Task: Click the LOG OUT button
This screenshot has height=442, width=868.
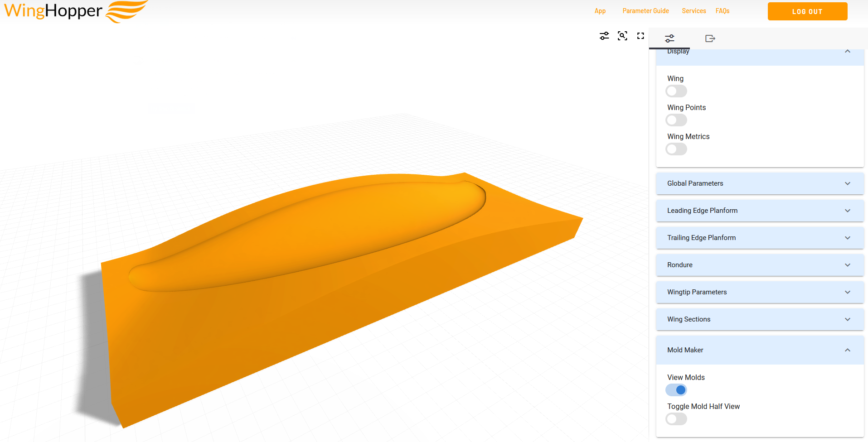Action: tap(807, 11)
